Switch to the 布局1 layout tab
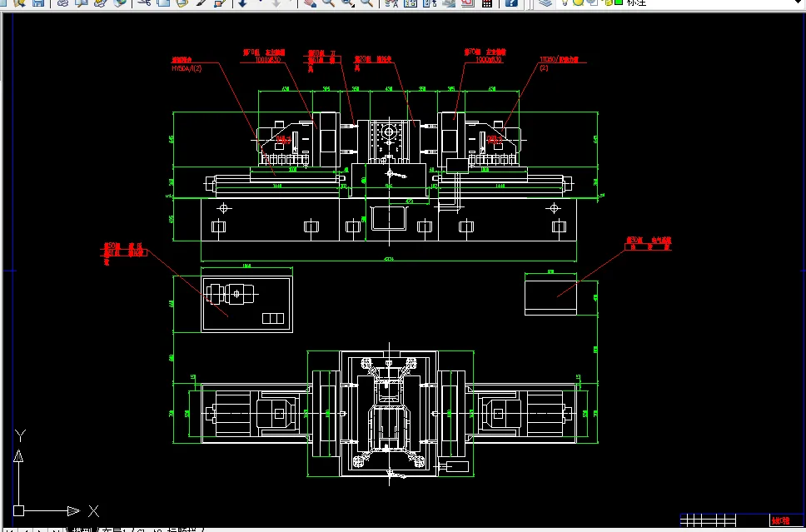The height and width of the screenshot is (532, 806). (x=114, y=530)
